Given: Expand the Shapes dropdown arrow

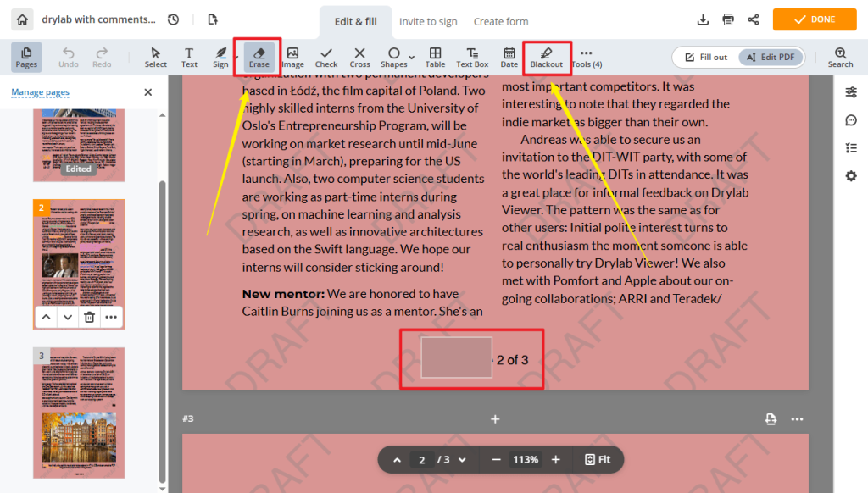Looking at the screenshot, I should [x=412, y=57].
